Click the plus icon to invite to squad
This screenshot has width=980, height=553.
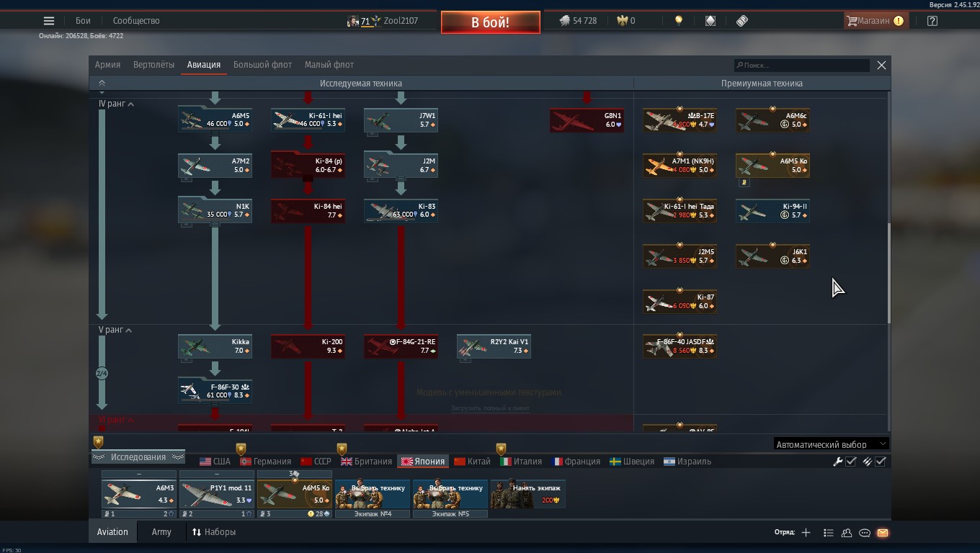(806, 533)
